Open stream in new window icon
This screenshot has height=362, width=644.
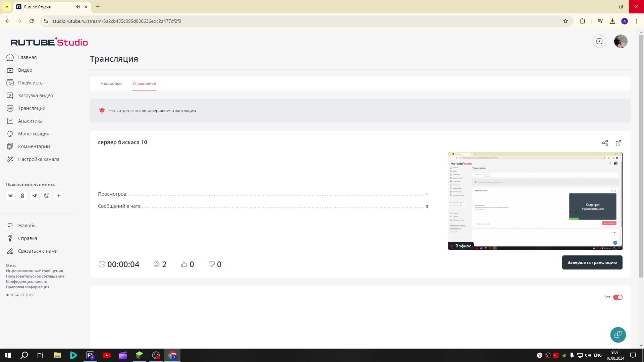619,143
